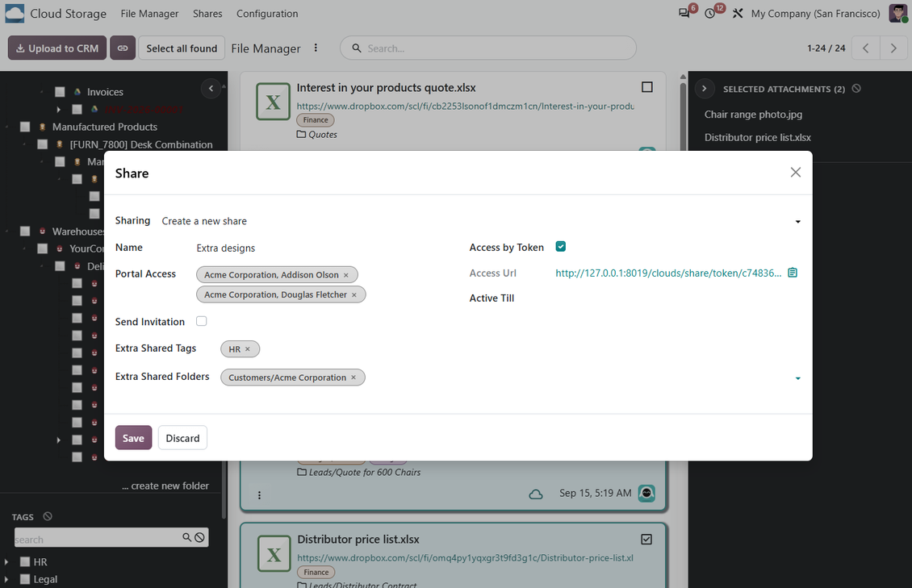The image size is (912, 588).
Task: Open the messages icon in top bar
Action: 684,14
